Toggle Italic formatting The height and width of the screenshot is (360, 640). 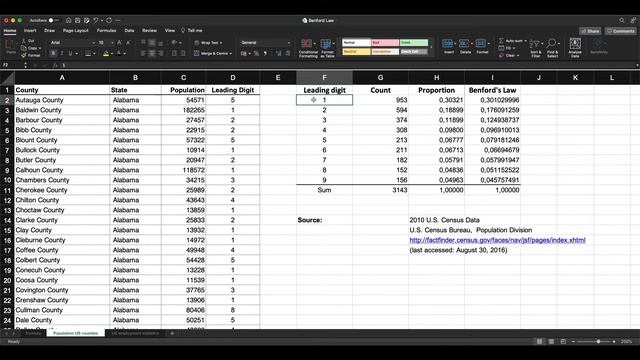(x=62, y=53)
